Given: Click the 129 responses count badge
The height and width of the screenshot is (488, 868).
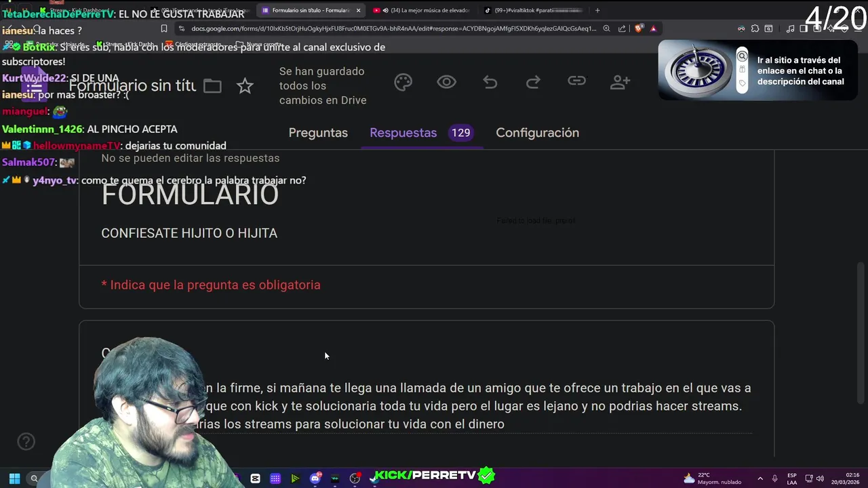Looking at the screenshot, I should point(460,133).
